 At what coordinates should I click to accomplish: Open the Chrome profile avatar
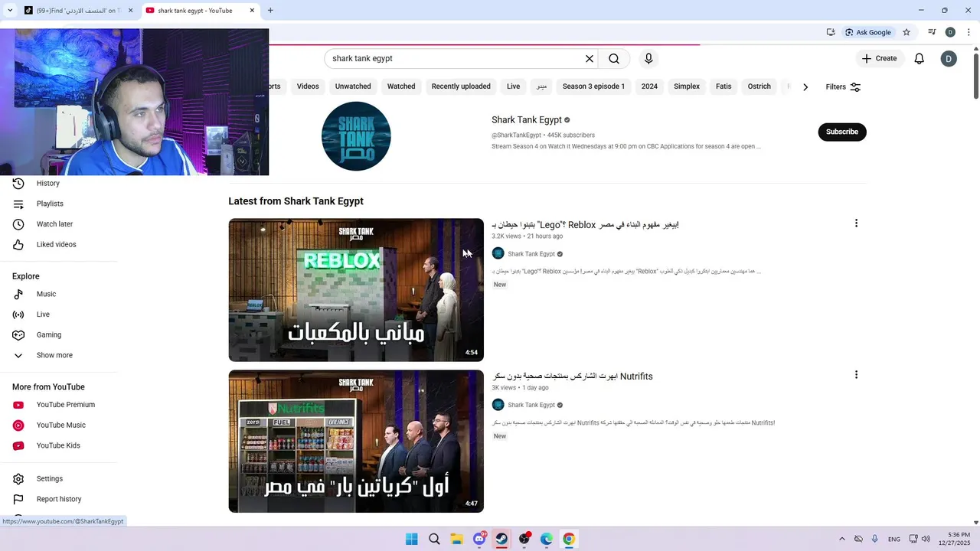point(950,32)
